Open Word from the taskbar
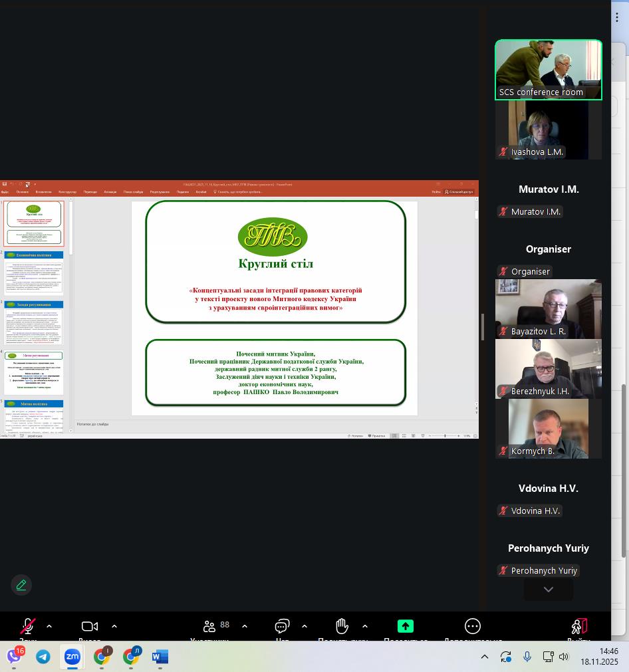Viewport: 629px width, 672px height. (160, 657)
